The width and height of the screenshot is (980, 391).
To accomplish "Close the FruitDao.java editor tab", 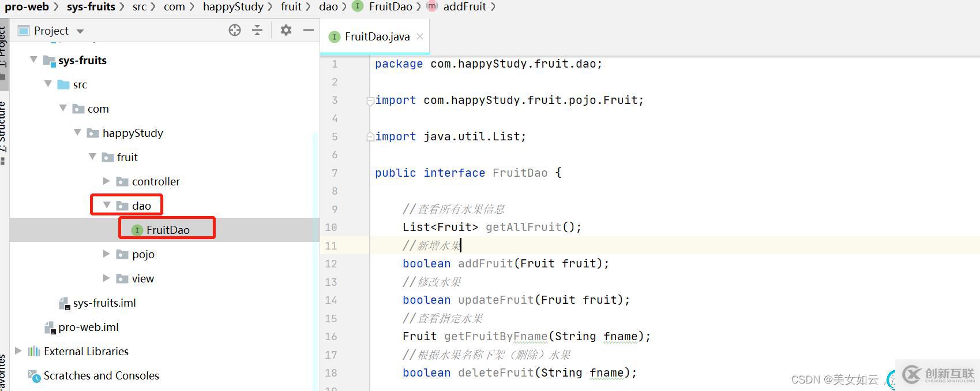I will (x=420, y=36).
